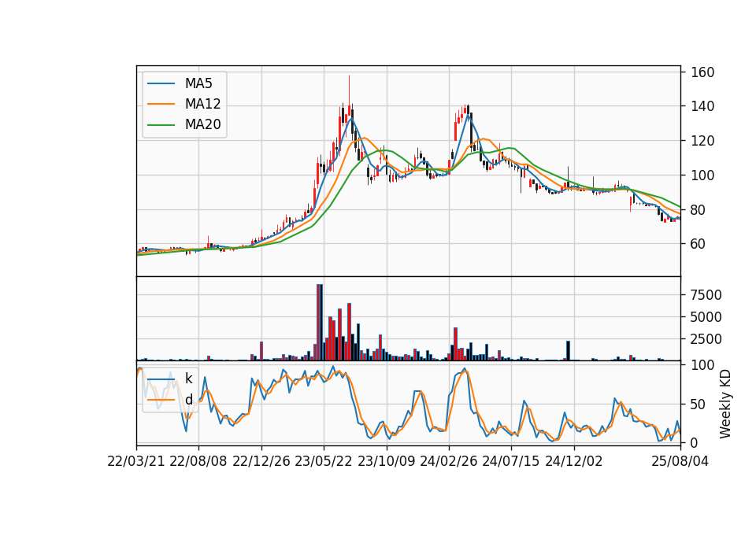Click the Weekly KD axis label
The height and width of the screenshot is (543, 756).
725,404
